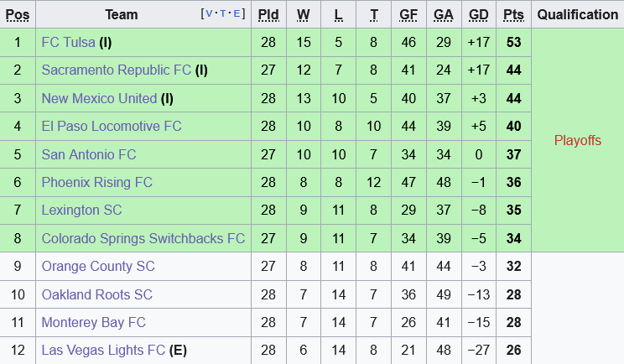Select the San Antonio FC link
The image size is (624, 364).
(89, 154)
